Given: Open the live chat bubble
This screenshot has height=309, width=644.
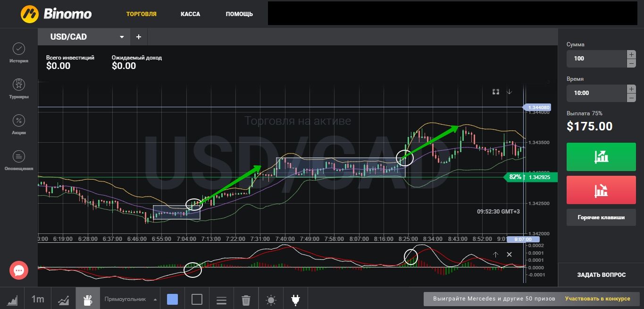Looking at the screenshot, I should [x=19, y=270].
